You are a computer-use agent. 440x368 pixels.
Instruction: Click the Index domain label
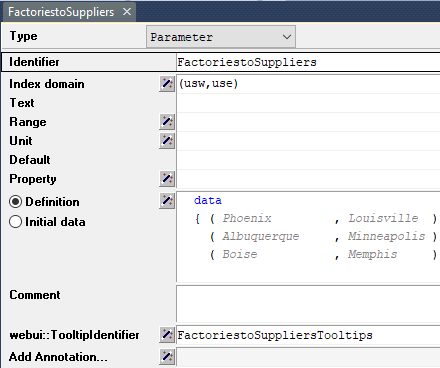(x=47, y=84)
